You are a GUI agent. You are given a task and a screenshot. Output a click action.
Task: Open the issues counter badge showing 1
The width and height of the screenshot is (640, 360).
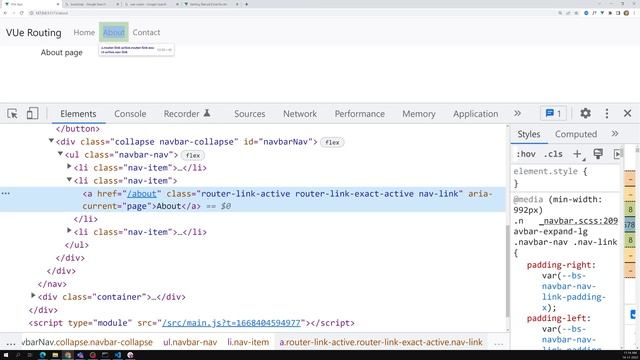pyautogui.click(x=553, y=113)
